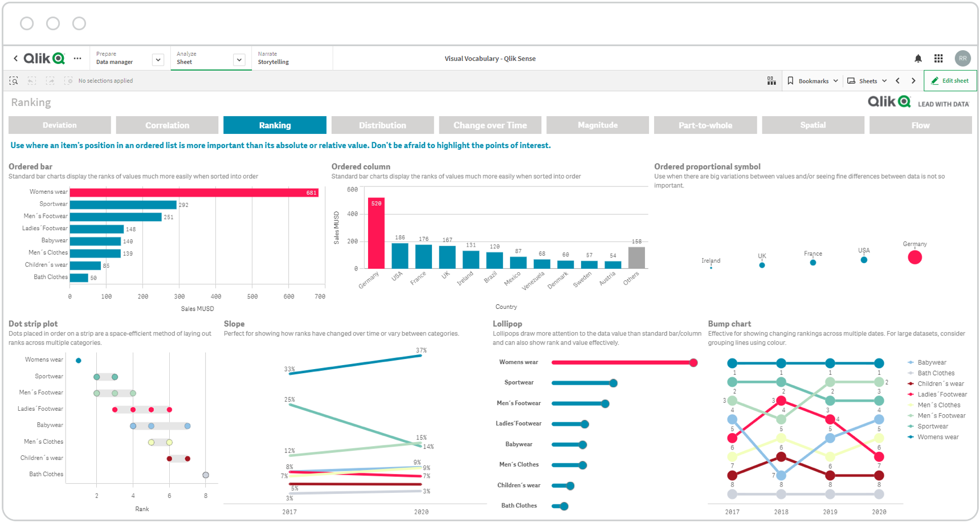Viewport: 980px width, 523px height.
Task: Open RR user profile avatar
Action: tap(962, 59)
